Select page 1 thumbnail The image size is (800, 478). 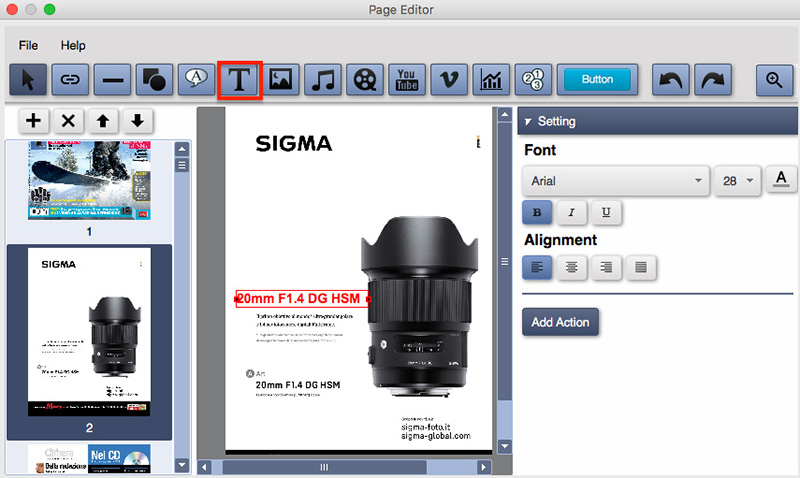point(89,181)
